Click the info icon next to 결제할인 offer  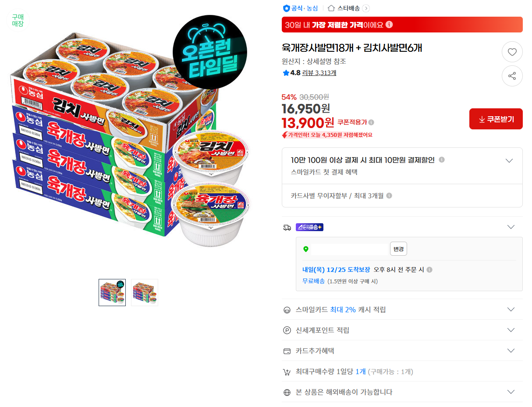coord(442,160)
